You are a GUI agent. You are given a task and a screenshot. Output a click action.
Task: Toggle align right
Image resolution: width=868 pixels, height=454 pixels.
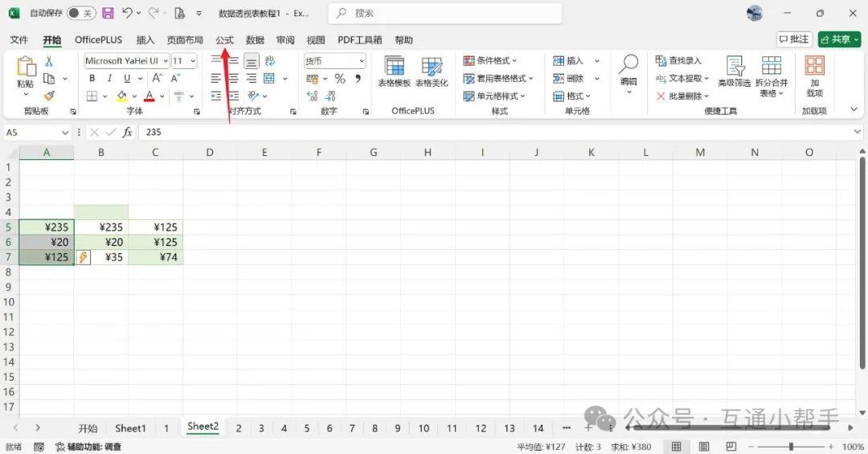pyautogui.click(x=252, y=78)
